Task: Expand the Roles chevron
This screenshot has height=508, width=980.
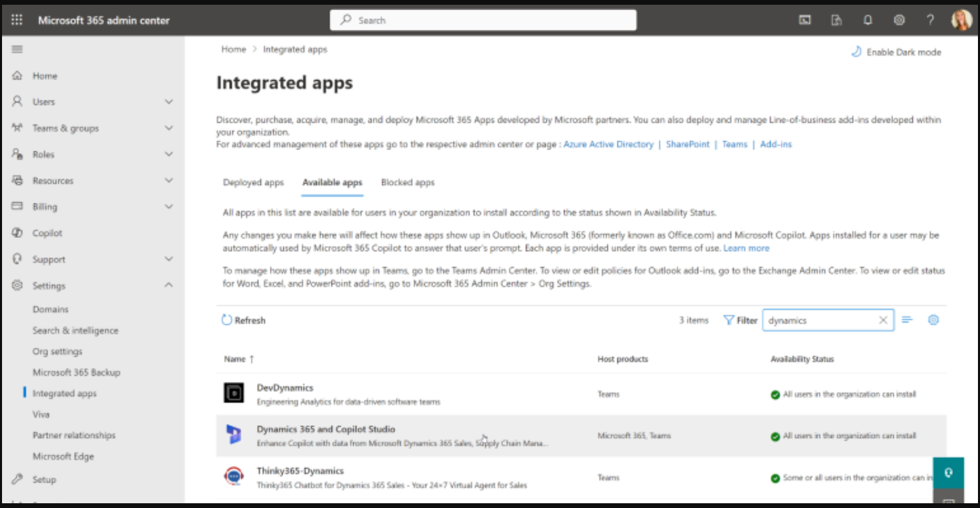Action: point(169,155)
